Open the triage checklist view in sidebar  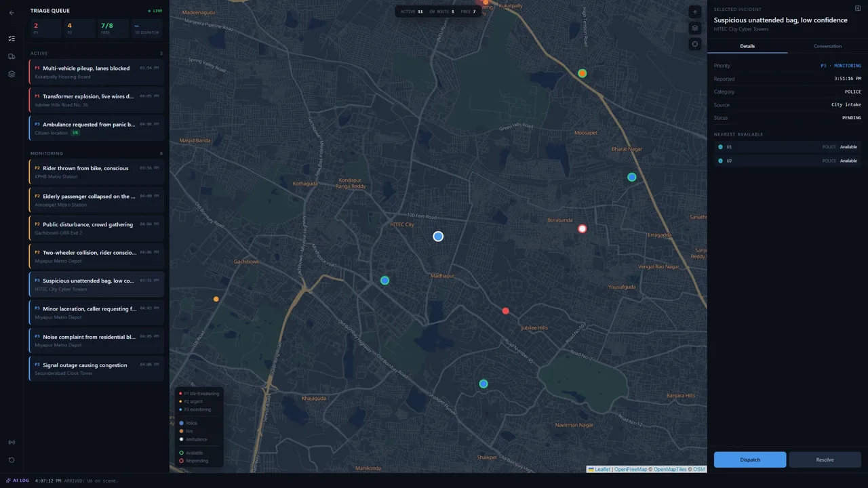[12, 39]
